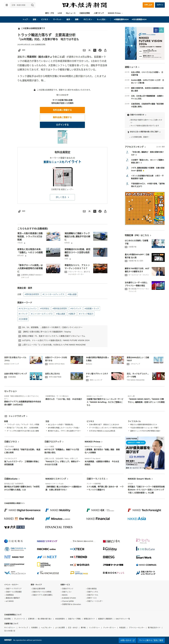Open the hamburger menu icon
Screen dimensions: 169x644
click(7, 5)
